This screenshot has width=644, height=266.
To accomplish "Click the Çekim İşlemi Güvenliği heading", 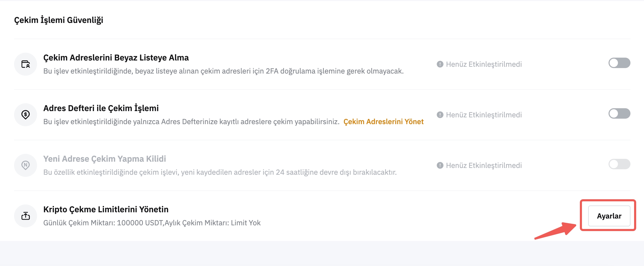I will click(59, 20).
